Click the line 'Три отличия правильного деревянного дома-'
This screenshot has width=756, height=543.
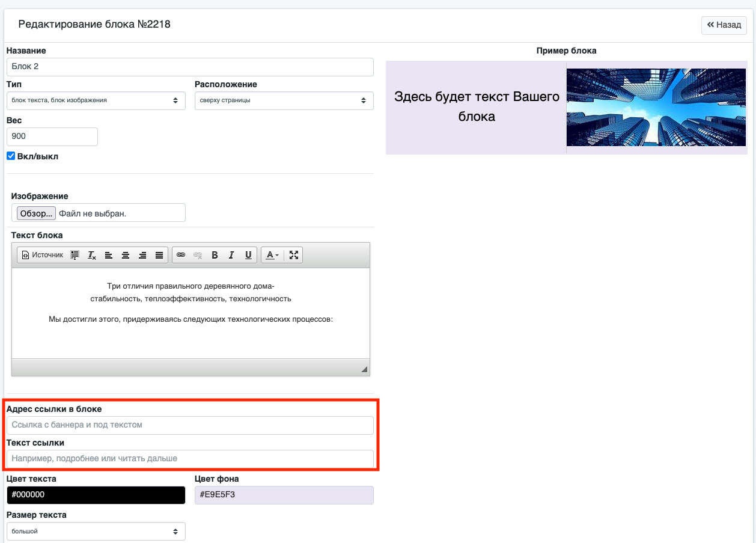[191, 286]
